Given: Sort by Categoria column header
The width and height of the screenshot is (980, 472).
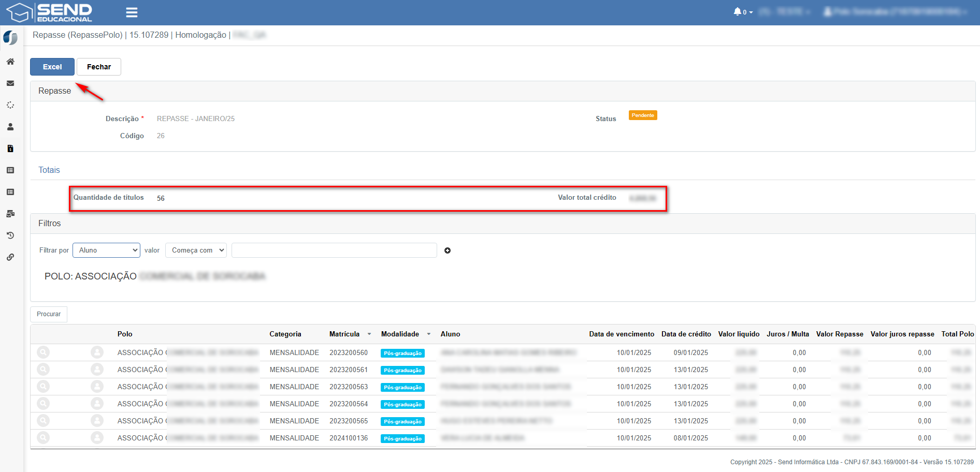Looking at the screenshot, I should click(285, 334).
